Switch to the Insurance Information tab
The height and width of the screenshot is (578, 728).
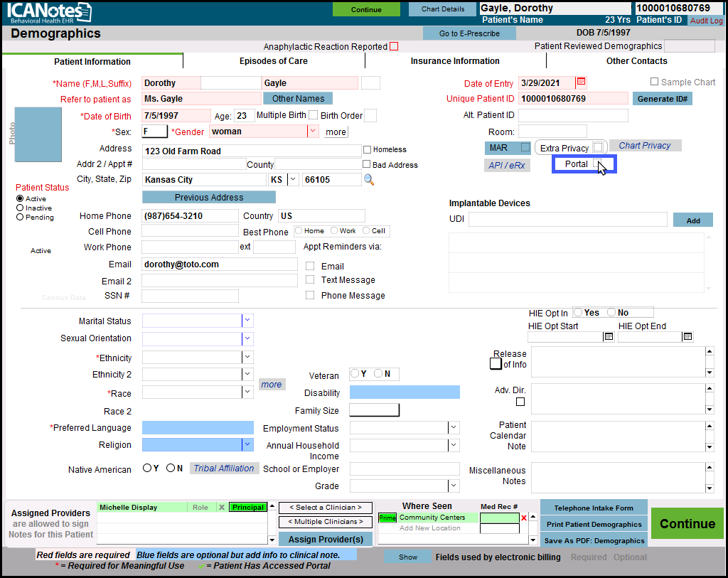454,61
